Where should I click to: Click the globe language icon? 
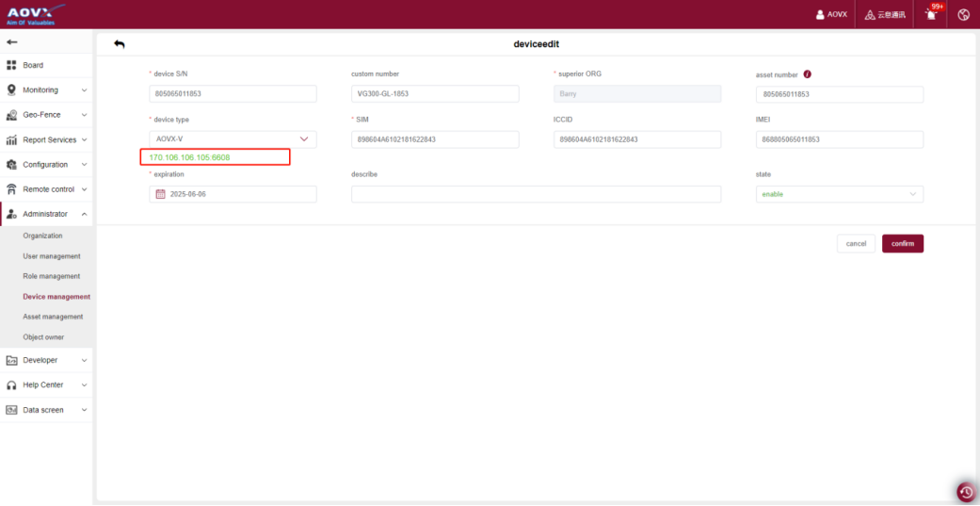coord(963,14)
